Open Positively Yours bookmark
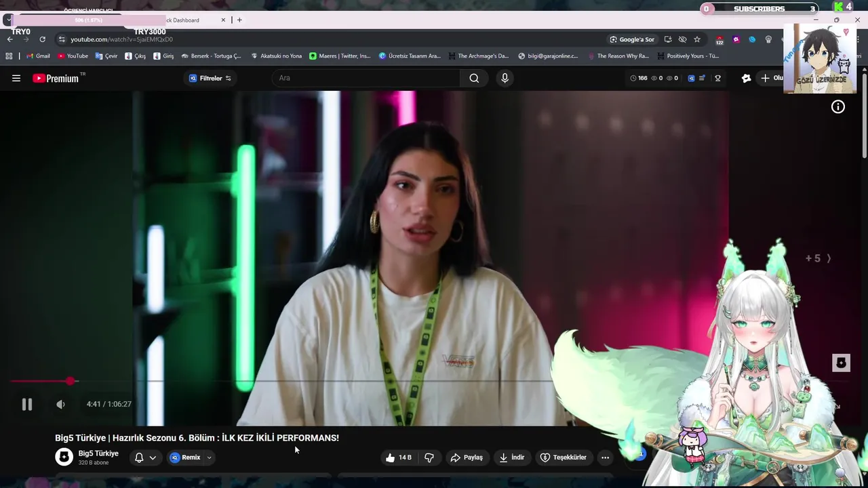868x488 pixels. tap(688, 56)
